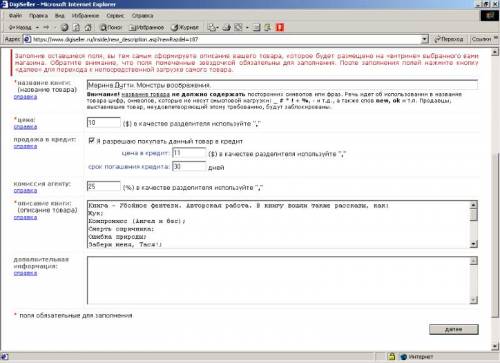The height and width of the screenshot is (363, 500).
Task: Open the Search (Поиск) toolbar button
Action: pos(111,27)
